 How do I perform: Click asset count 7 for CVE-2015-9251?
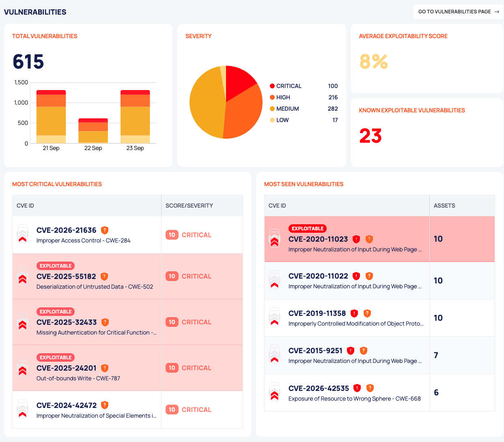point(436,355)
